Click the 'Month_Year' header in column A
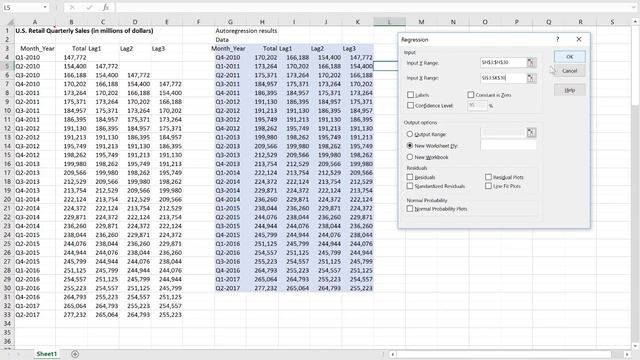Viewport: 640px width, 360px height. (37, 48)
